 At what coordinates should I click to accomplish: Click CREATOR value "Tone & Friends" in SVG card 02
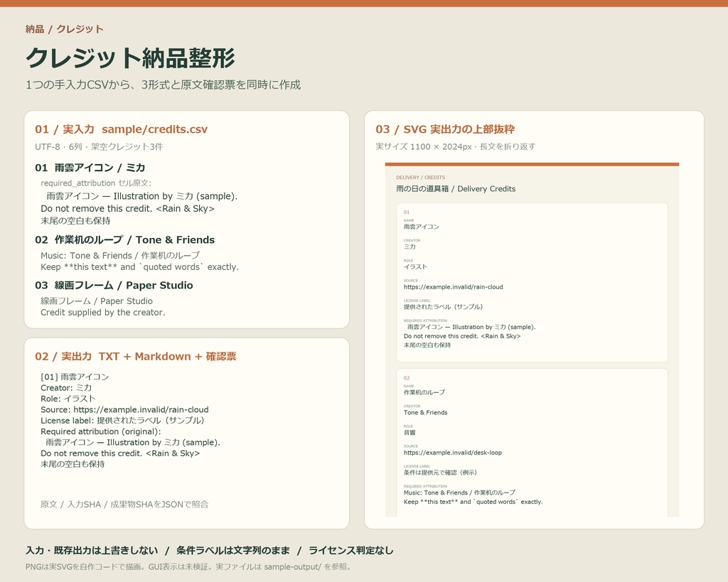[x=426, y=412]
